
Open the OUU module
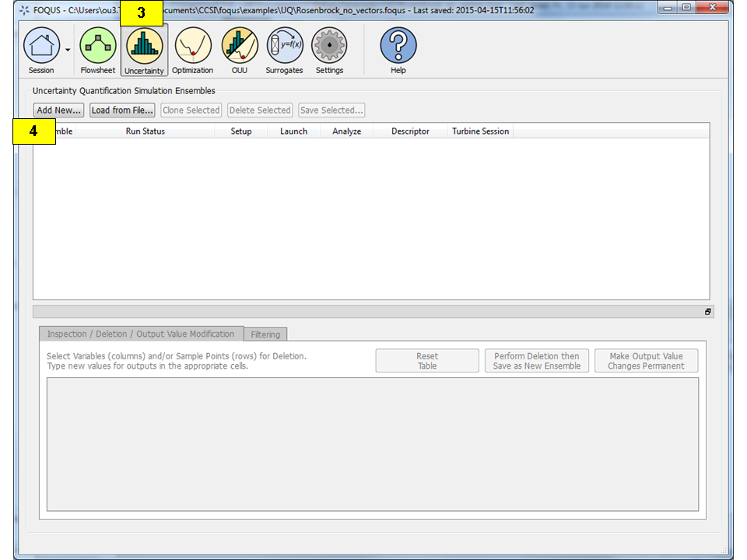239,47
